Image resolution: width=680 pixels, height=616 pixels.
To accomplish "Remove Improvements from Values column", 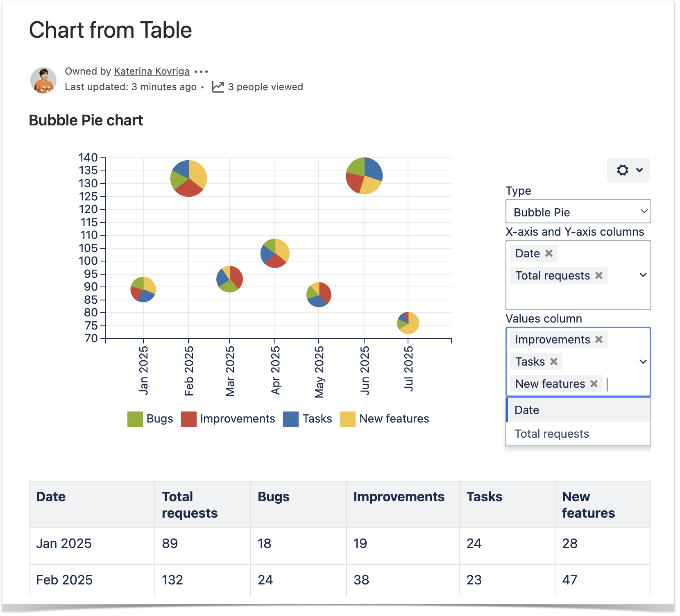I will [x=598, y=340].
